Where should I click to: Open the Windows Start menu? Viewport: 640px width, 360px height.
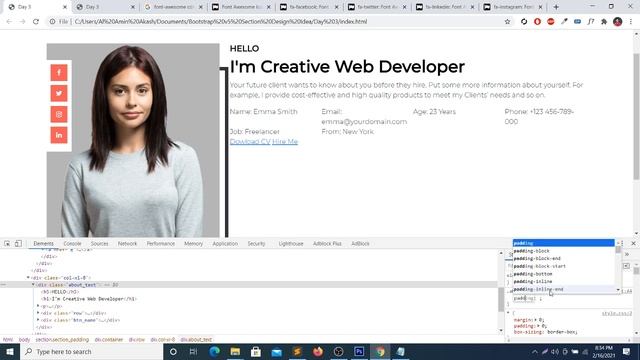pyautogui.click(x=10, y=352)
